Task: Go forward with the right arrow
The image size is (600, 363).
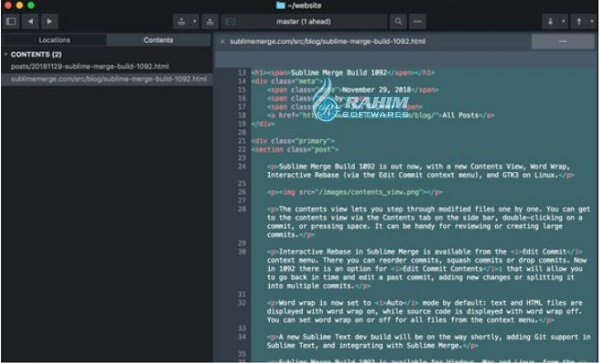Action: pyautogui.click(x=49, y=21)
